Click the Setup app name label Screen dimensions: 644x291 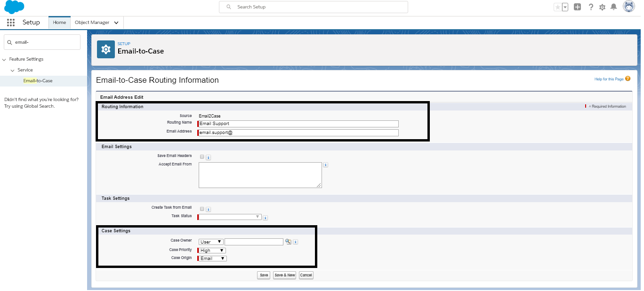[x=31, y=23]
